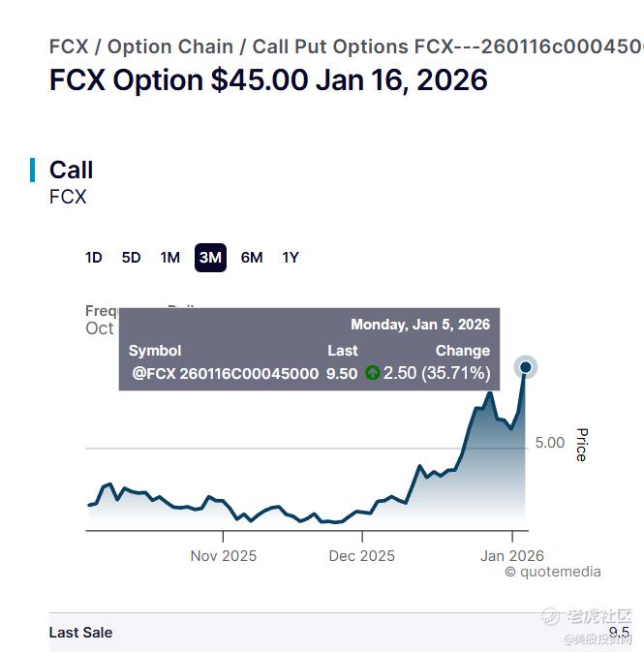Select the active 3M range button
The image size is (644, 654).
210,257
